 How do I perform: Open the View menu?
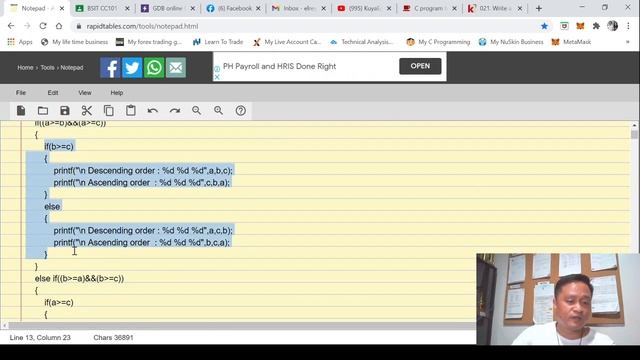[x=85, y=93]
